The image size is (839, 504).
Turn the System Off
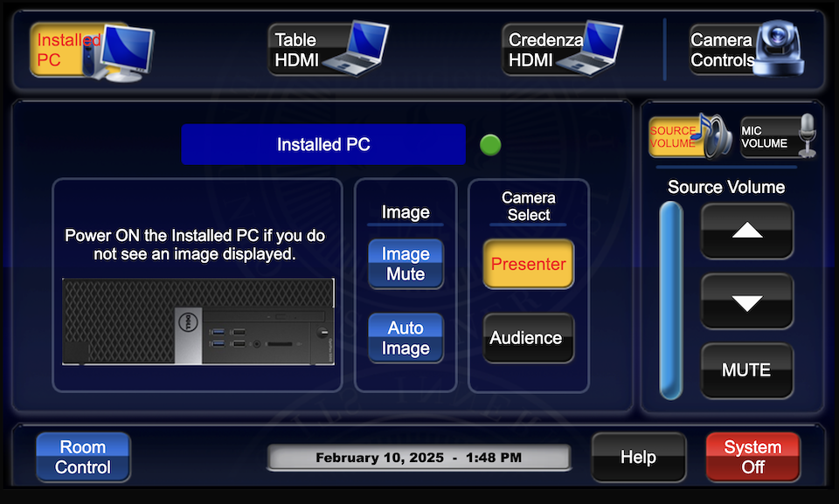click(x=752, y=457)
